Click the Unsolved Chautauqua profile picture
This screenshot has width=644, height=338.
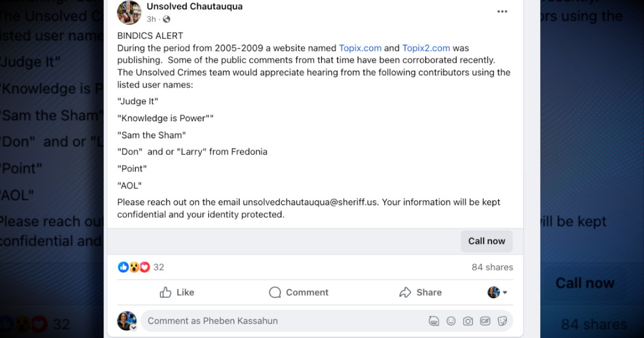tap(129, 13)
